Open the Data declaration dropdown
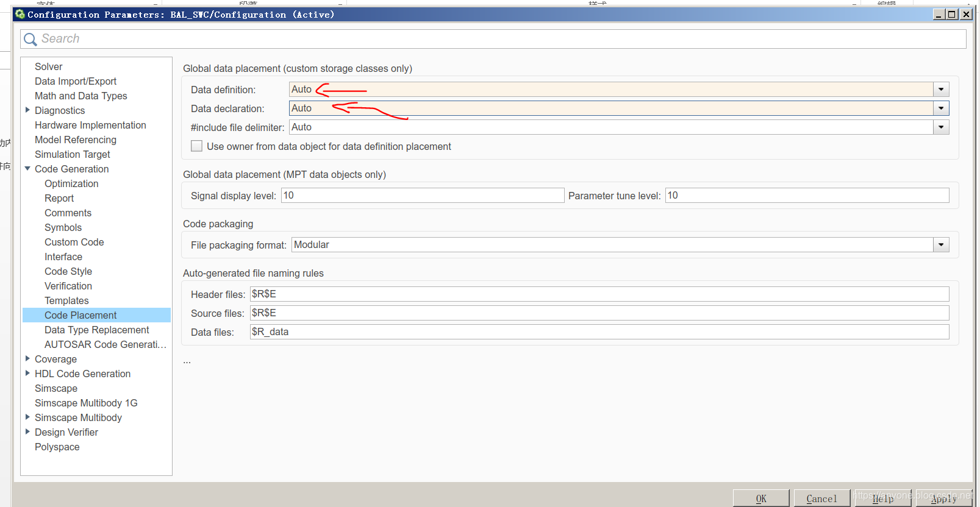The height and width of the screenshot is (507, 980). 941,108
